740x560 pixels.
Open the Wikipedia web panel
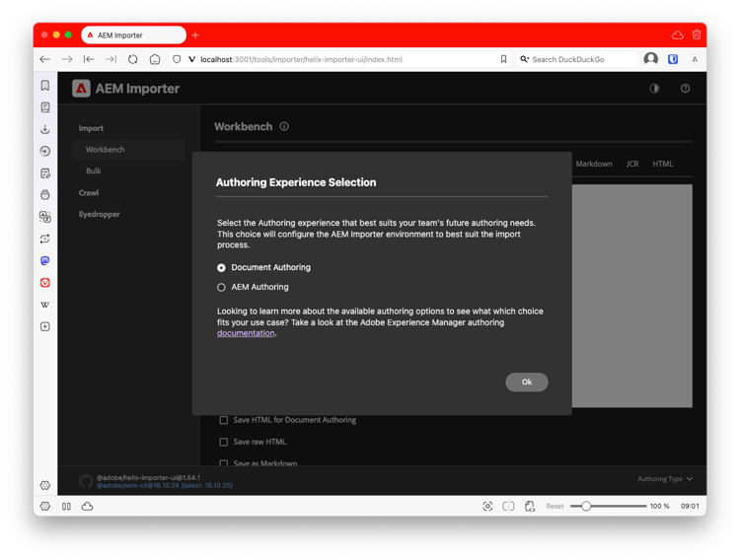click(44, 305)
